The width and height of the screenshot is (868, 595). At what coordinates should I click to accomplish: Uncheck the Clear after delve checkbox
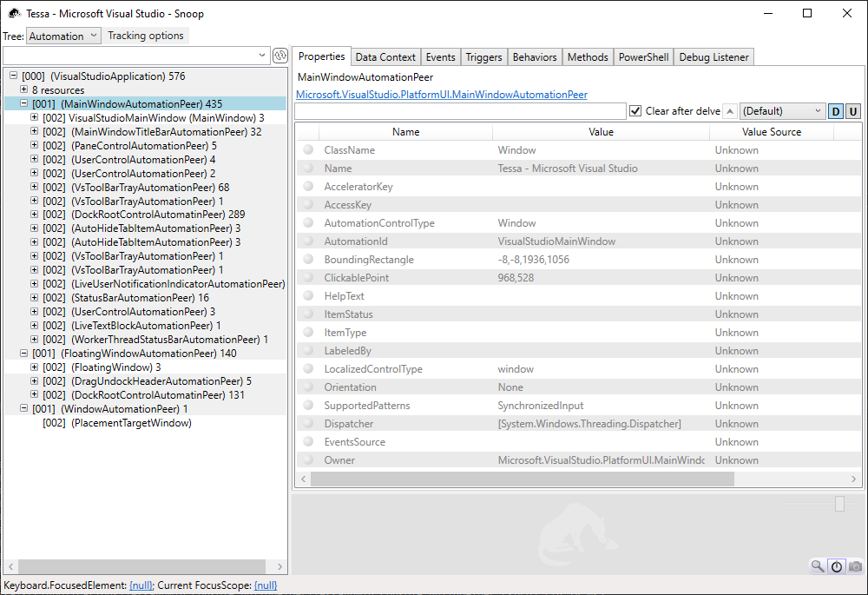point(635,111)
